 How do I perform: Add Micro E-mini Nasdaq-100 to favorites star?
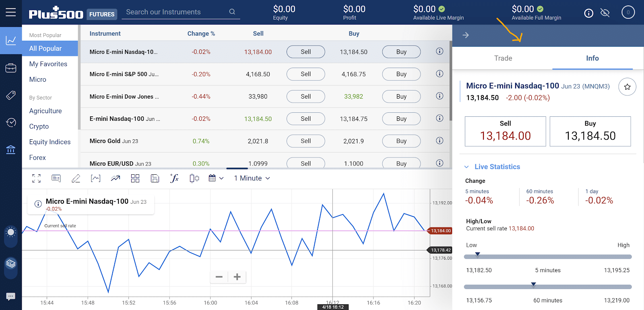coord(627,87)
